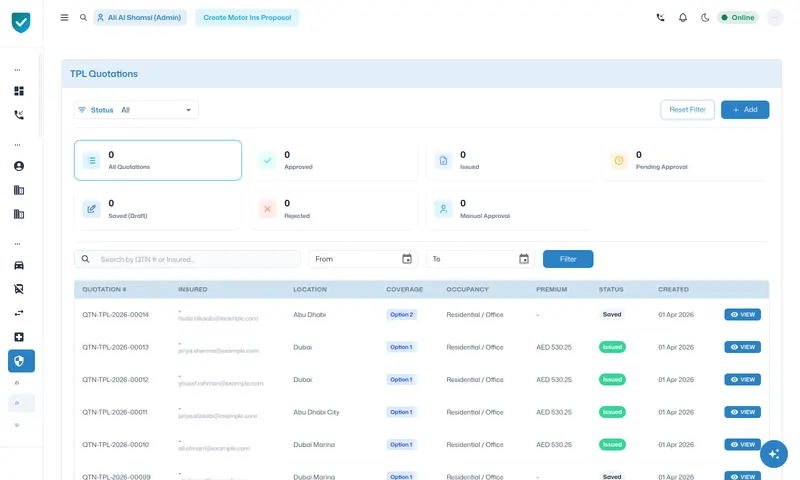The width and height of the screenshot is (800, 480).
Task: Click Create Motor Ins Proposal
Action: 247,17
